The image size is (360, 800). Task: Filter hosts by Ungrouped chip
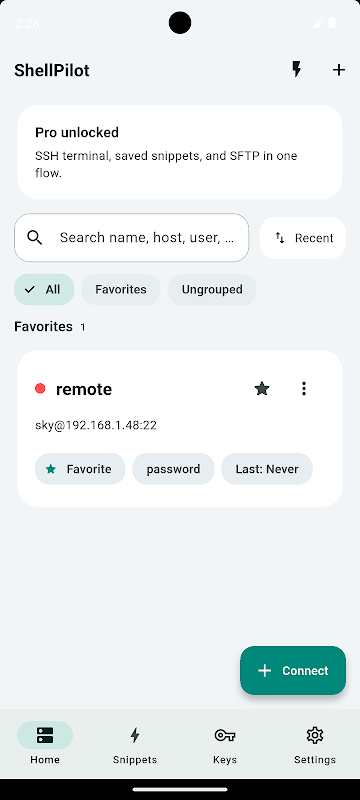pyautogui.click(x=212, y=289)
